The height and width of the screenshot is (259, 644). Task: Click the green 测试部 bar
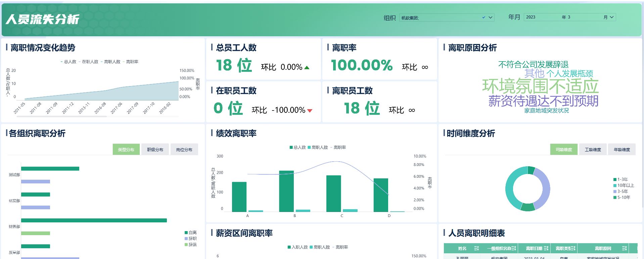point(50,169)
